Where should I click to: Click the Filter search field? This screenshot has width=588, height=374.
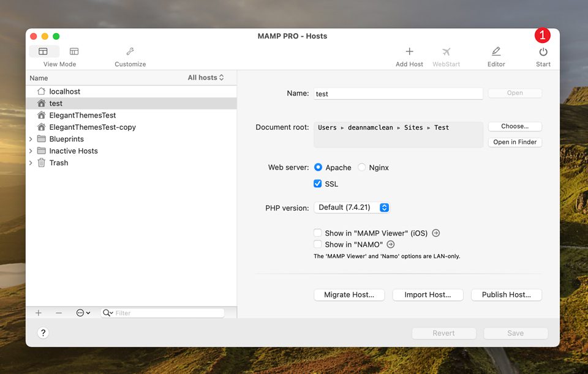point(162,313)
